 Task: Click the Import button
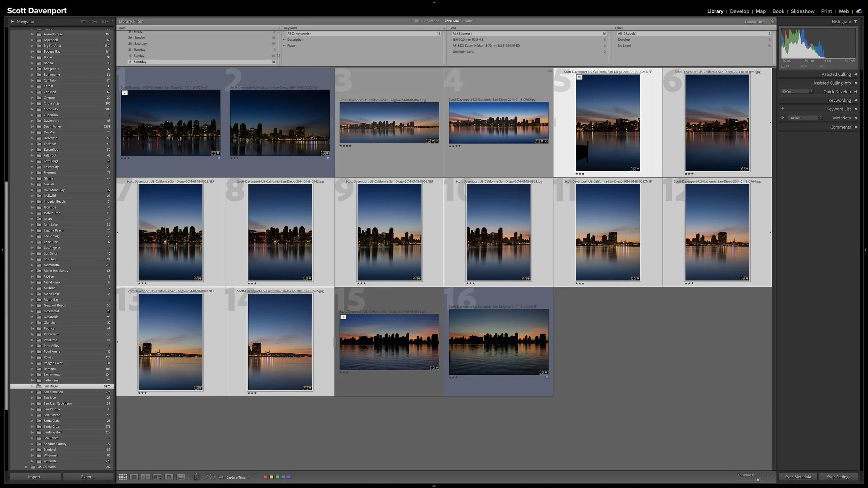(x=35, y=477)
